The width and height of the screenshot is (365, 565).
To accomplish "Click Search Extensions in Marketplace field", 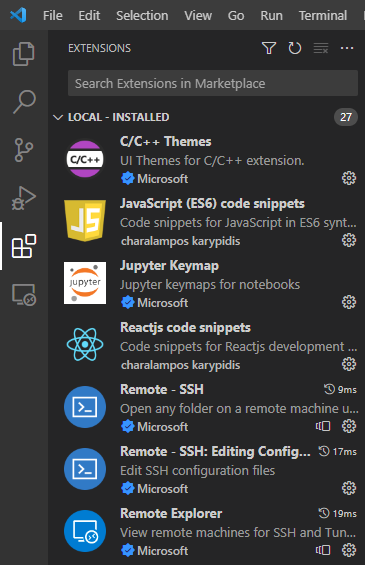I will (213, 83).
